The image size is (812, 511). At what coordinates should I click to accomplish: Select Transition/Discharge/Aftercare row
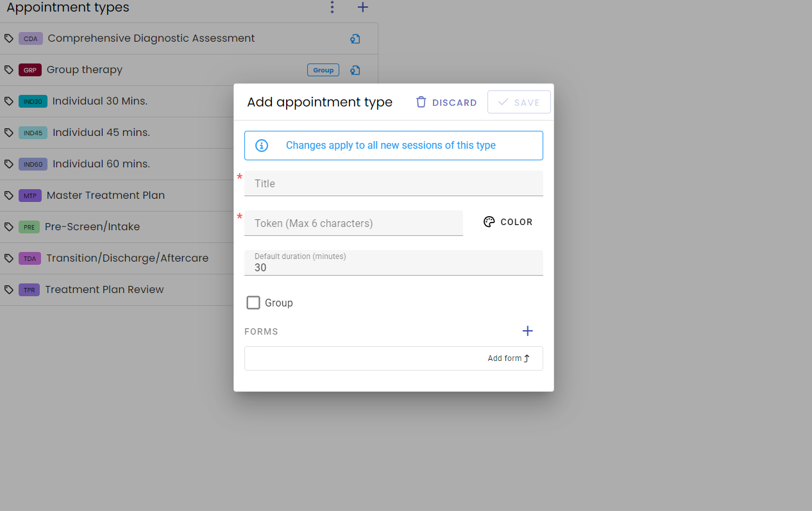(x=116, y=258)
